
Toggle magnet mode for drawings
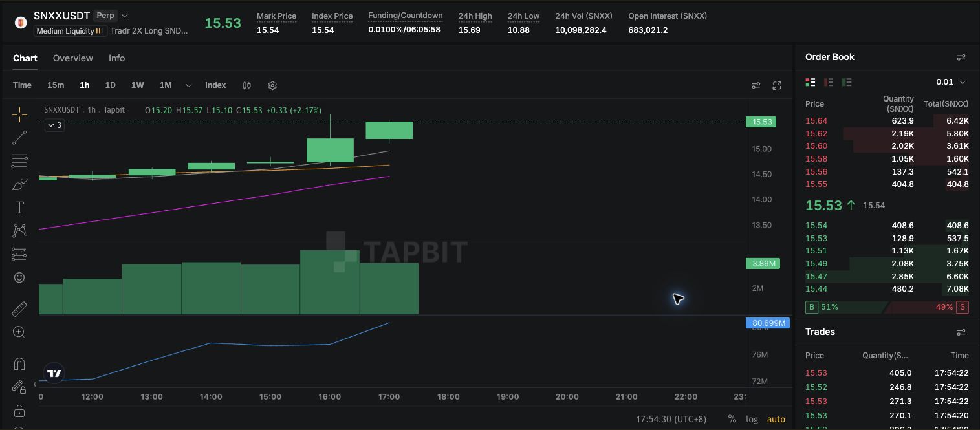(x=19, y=363)
